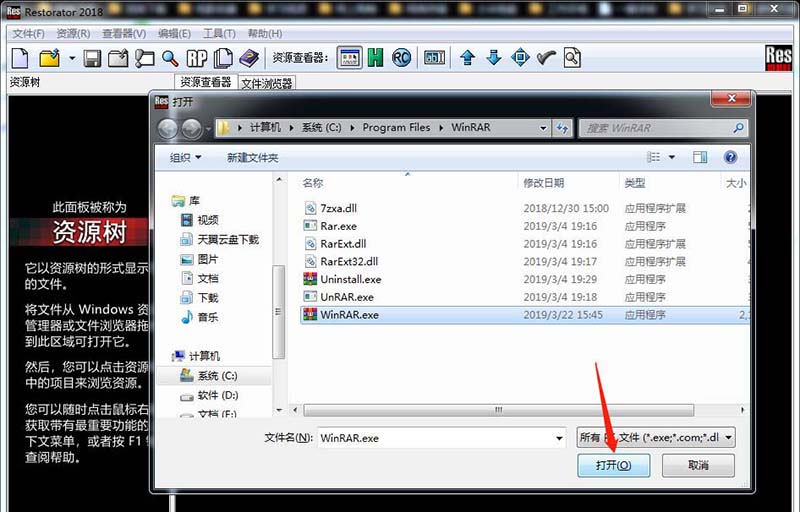Open the 帮助(H) menu
800x512 pixels.
(x=264, y=34)
